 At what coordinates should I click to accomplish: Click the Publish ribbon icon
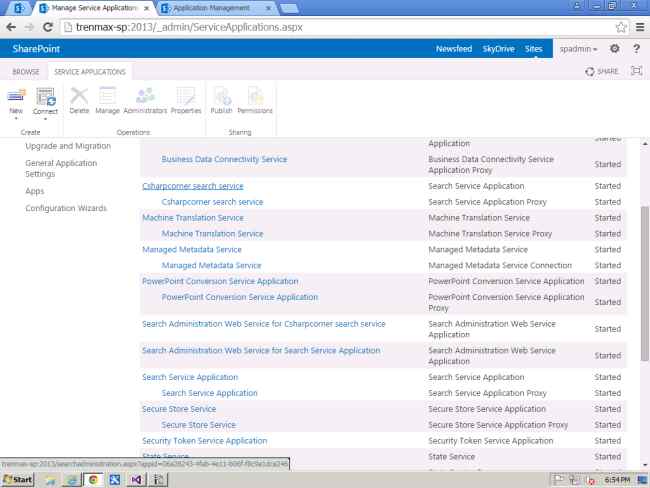click(222, 96)
